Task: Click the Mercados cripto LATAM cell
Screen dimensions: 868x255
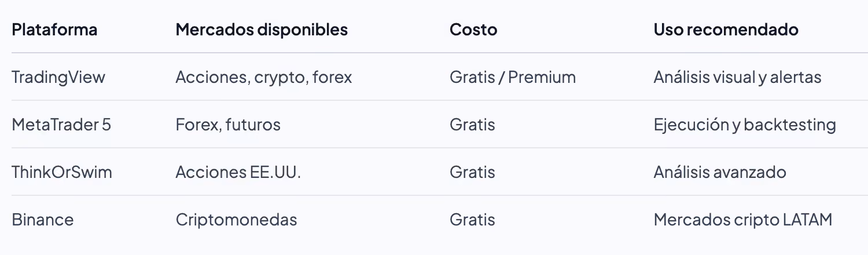Action: click(743, 220)
